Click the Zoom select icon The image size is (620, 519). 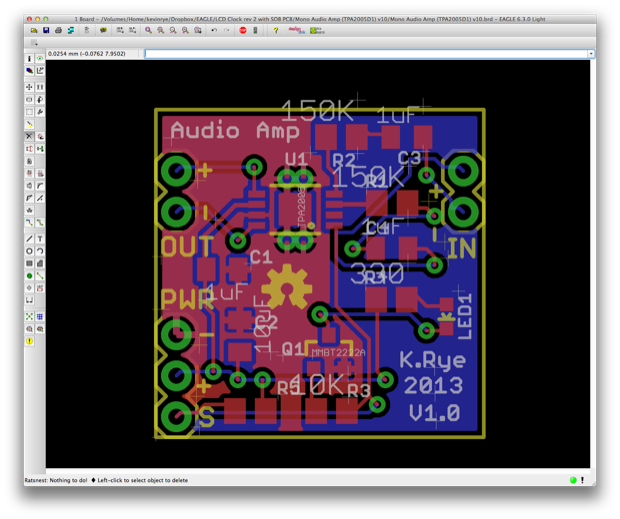(198, 30)
